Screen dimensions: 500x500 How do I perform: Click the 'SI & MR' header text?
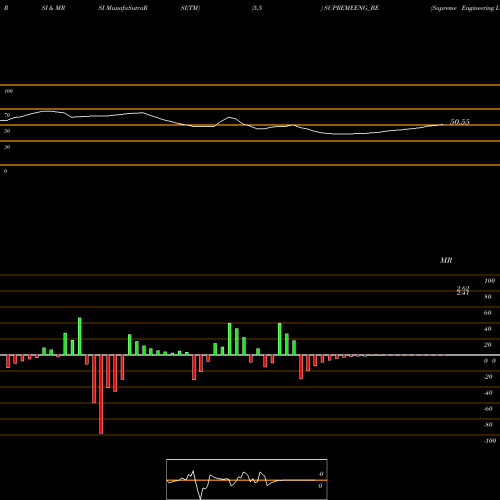pyautogui.click(x=53, y=8)
